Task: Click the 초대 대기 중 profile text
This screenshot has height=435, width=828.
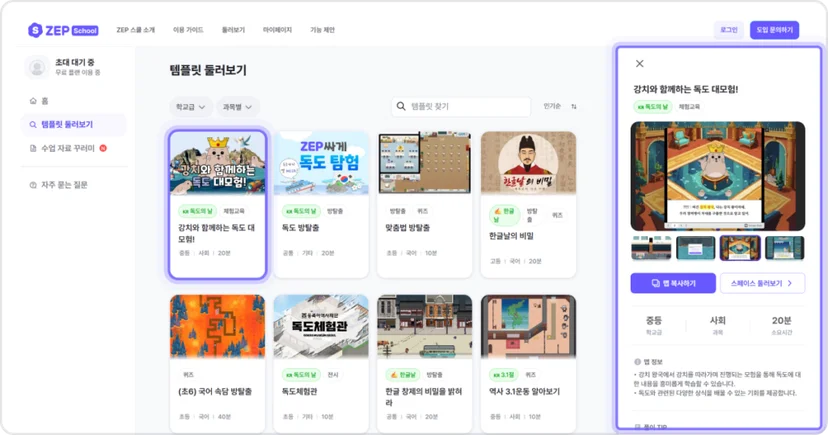Action: [74, 62]
